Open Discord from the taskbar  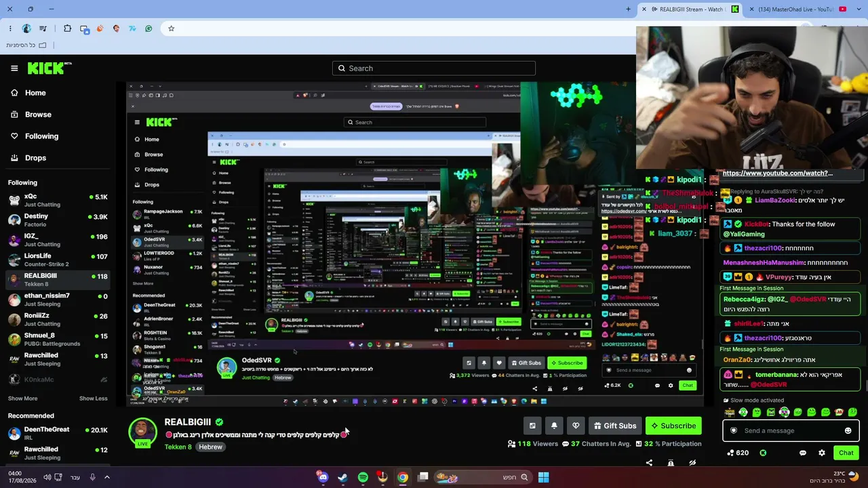[323, 477]
